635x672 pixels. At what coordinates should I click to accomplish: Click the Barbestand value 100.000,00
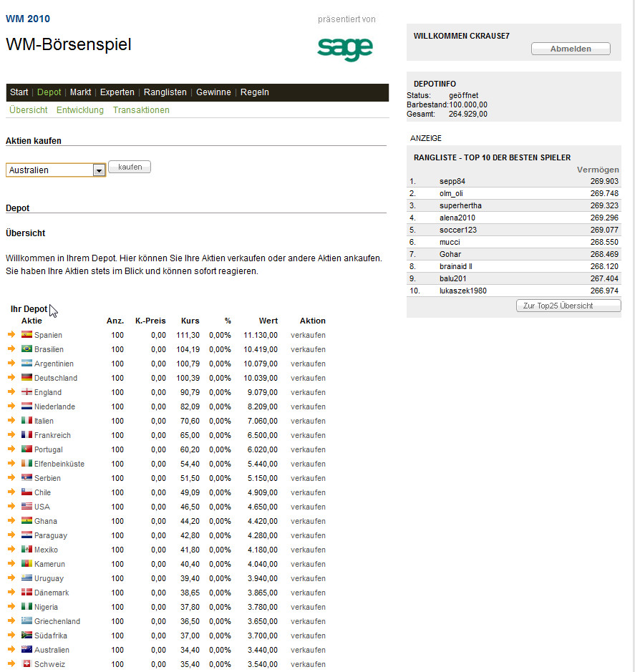[x=467, y=104]
